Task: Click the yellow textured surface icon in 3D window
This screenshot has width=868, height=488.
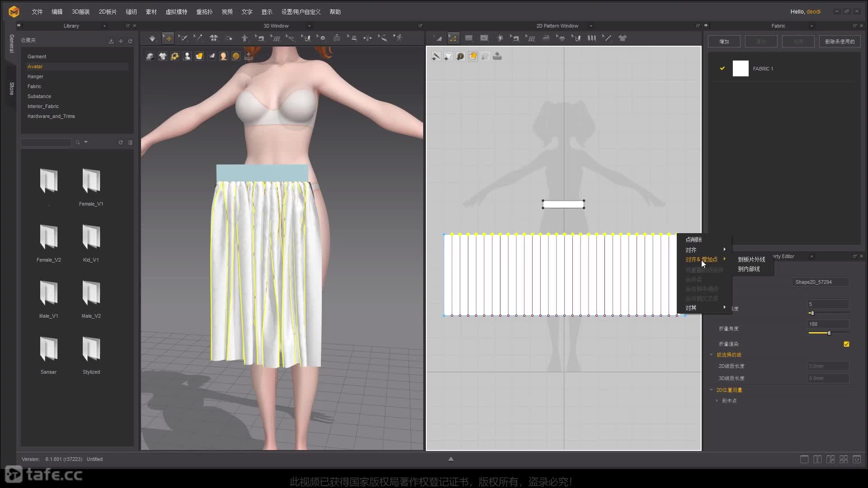Action: pyautogui.click(x=199, y=56)
